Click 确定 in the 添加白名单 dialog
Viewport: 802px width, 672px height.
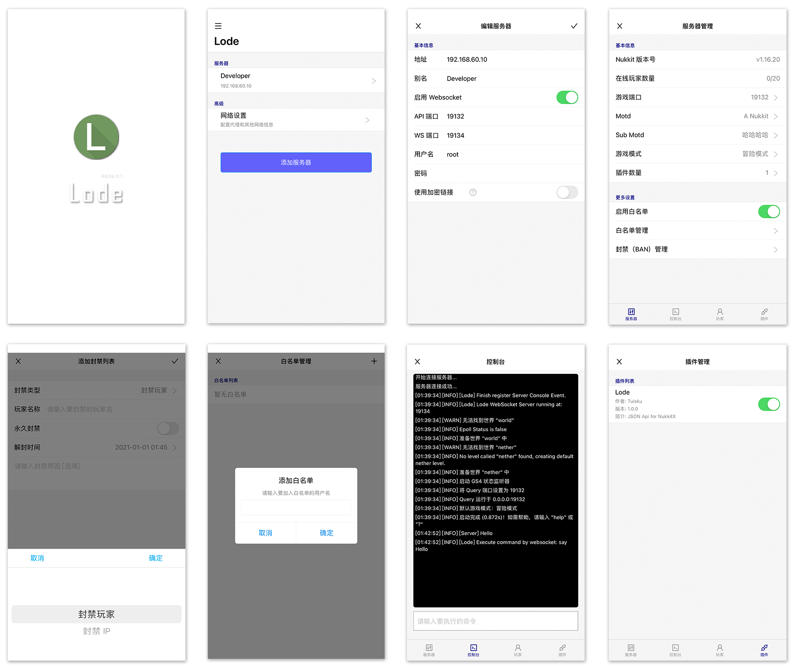click(326, 533)
